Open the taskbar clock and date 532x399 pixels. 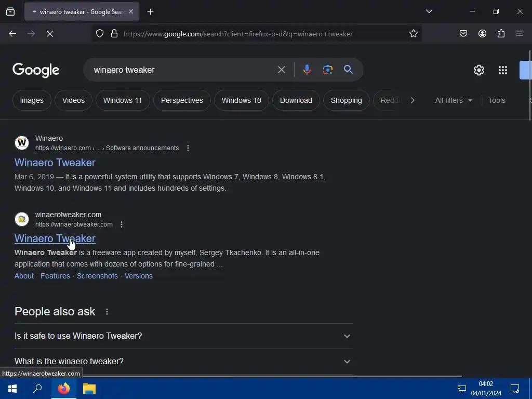point(486,389)
